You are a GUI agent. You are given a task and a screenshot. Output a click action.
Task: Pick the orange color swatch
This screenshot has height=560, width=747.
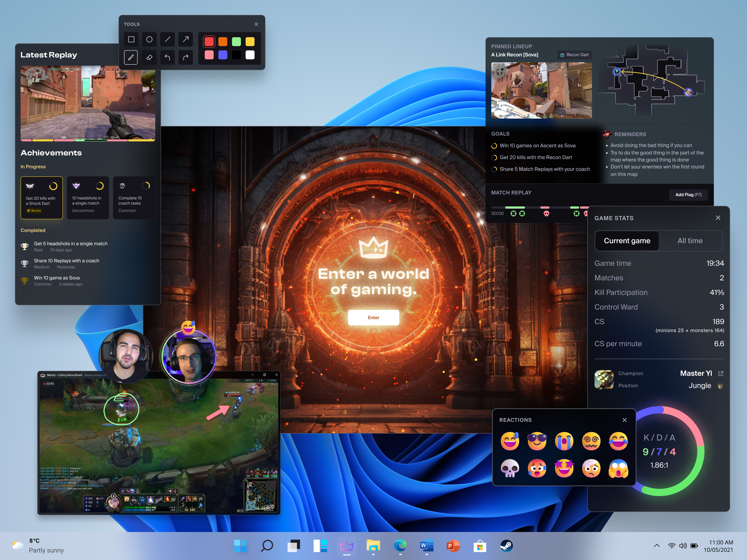pyautogui.click(x=223, y=41)
